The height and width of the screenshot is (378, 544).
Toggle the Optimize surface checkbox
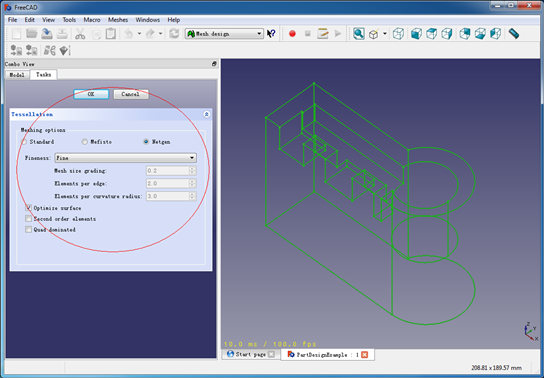click(28, 208)
